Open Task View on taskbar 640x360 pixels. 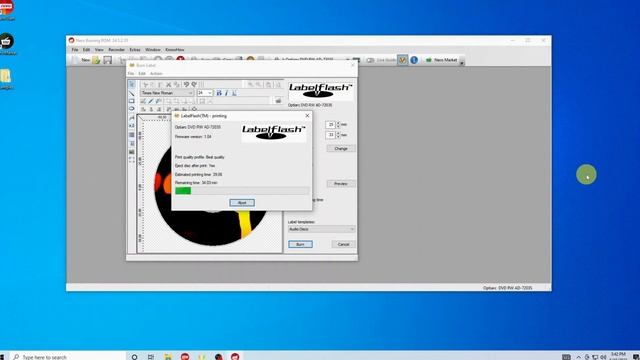(x=151, y=357)
